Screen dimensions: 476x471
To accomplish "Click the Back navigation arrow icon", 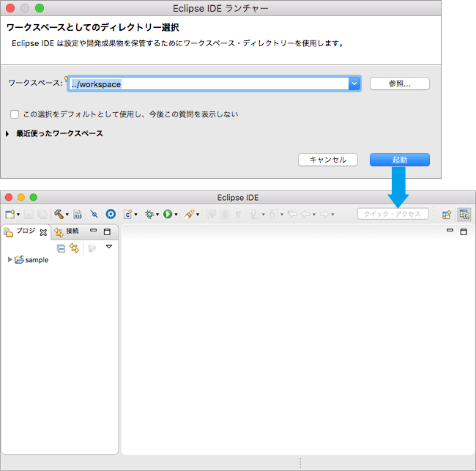I will [306, 215].
